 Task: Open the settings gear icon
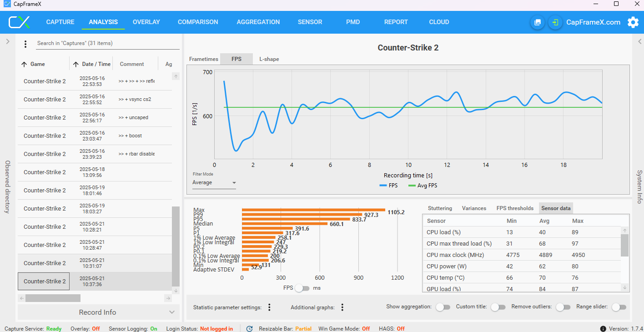click(633, 22)
